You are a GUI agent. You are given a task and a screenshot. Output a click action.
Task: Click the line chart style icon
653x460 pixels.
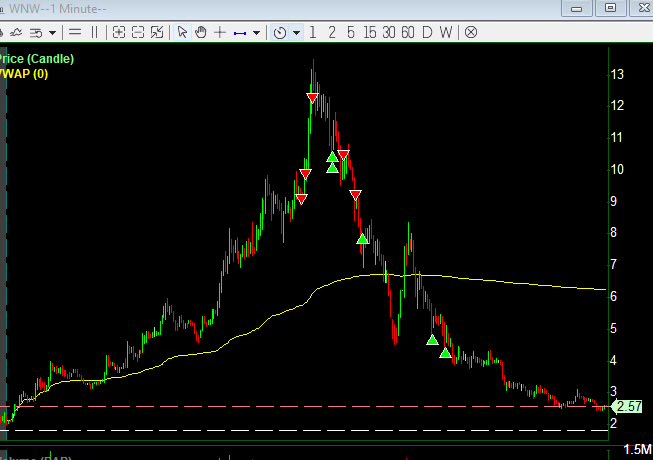coord(16,32)
